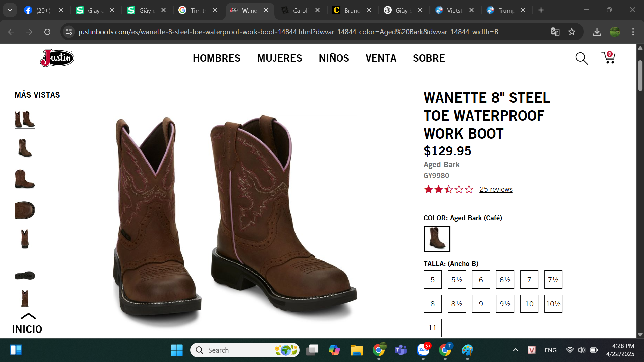This screenshot has height=362, width=644.
Task: Open the VENTA menu
Action: [x=381, y=58]
